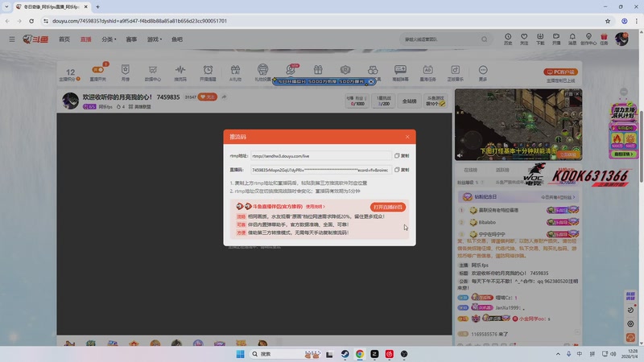Viewport: 644px width, 362px height.
Task: Open Chrome from the taskbar
Action: pyautogui.click(x=360, y=354)
